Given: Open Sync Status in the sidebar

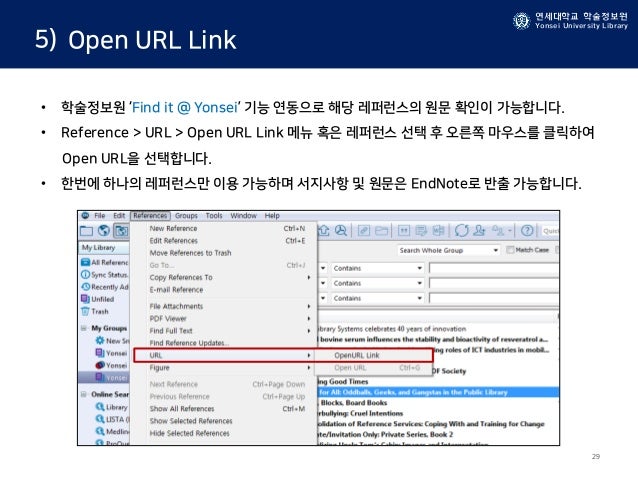Looking at the screenshot, I should point(105,275).
